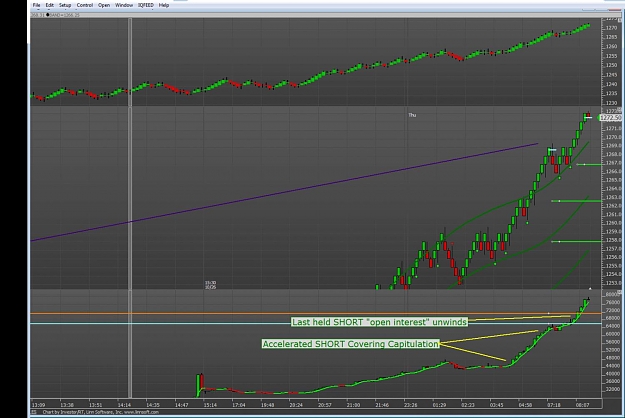Click the 1270 price label in top pane
This screenshot has height=418, width=625.
(612, 28)
